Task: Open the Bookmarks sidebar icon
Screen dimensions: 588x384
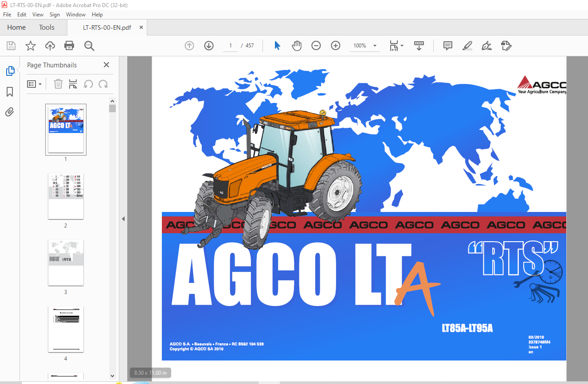Action: pos(10,92)
